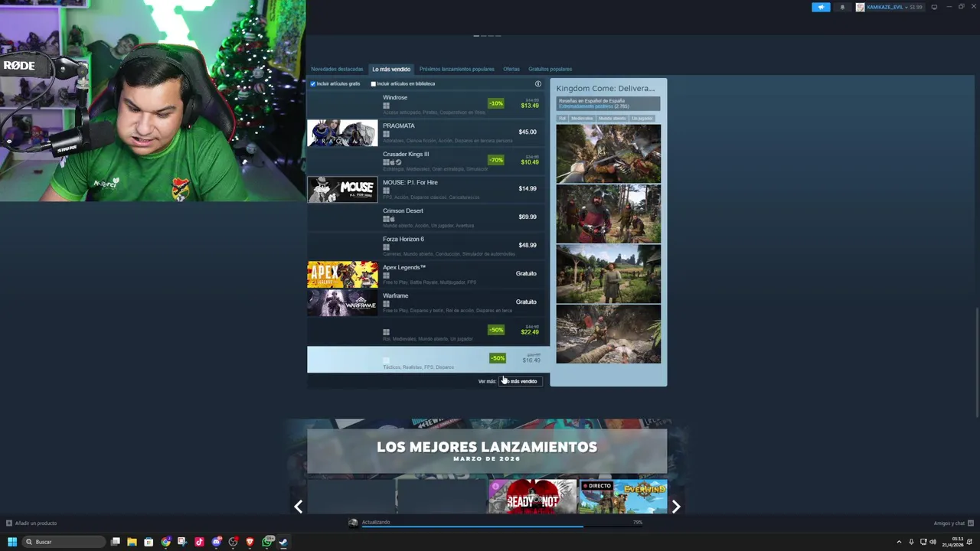Open the Apex Legends row
Screen dimensions: 980x551
coord(427,274)
